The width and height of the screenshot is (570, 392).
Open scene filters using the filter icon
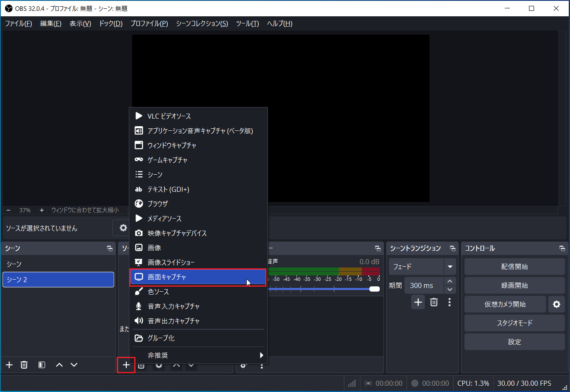[x=41, y=365]
